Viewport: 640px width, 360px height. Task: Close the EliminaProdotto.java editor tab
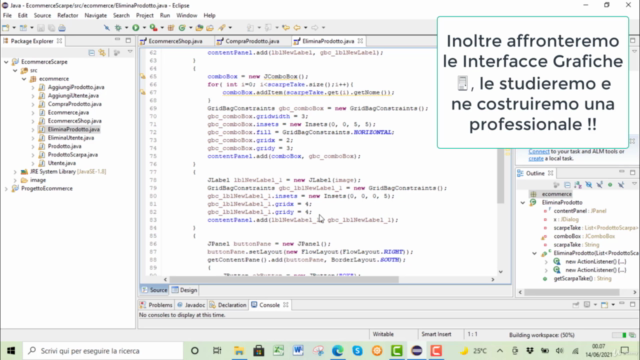[360, 41]
